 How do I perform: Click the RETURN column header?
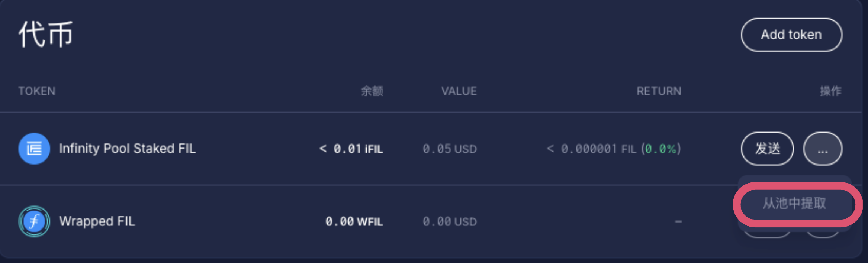click(659, 91)
